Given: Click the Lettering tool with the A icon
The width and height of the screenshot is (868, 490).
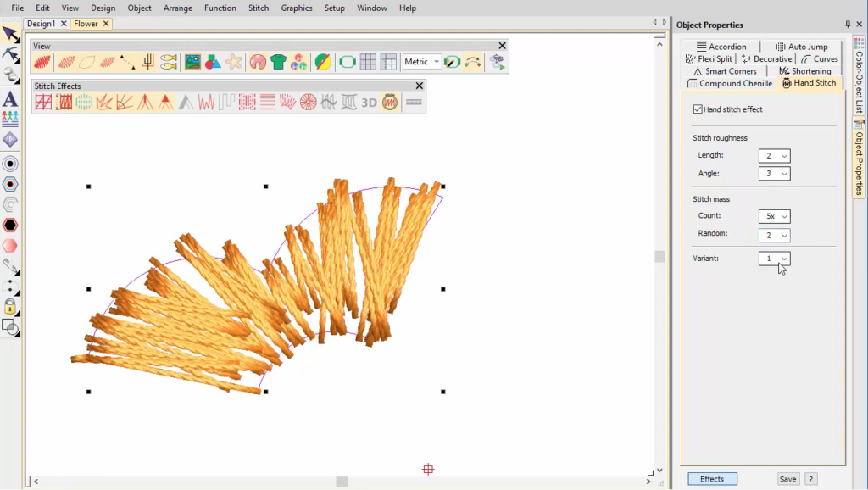Looking at the screenshot, I should [10, 99].
